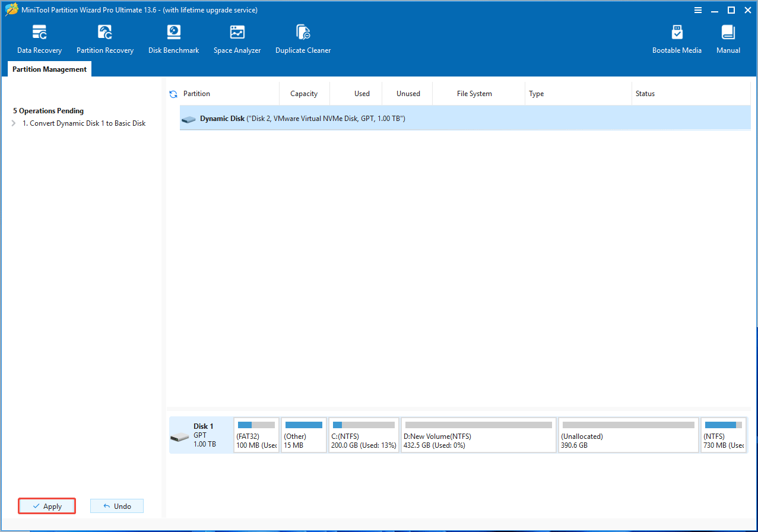Select the Other 15 MB partition
Viewport: 758px width, 532px height.
tap(304, 435)
